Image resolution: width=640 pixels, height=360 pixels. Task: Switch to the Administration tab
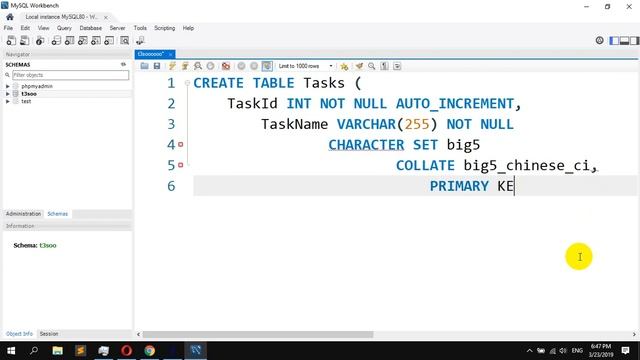[23, 214]
